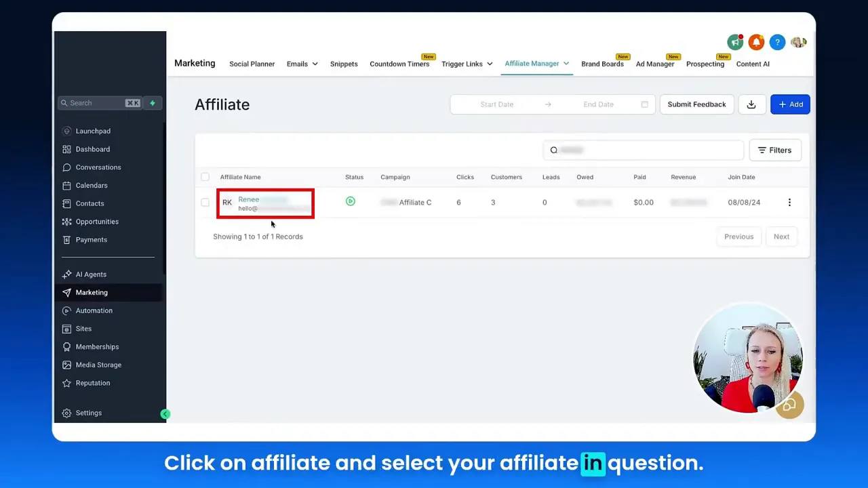
Task: Click the quick actions lightning icon
Action: [153, 103]
